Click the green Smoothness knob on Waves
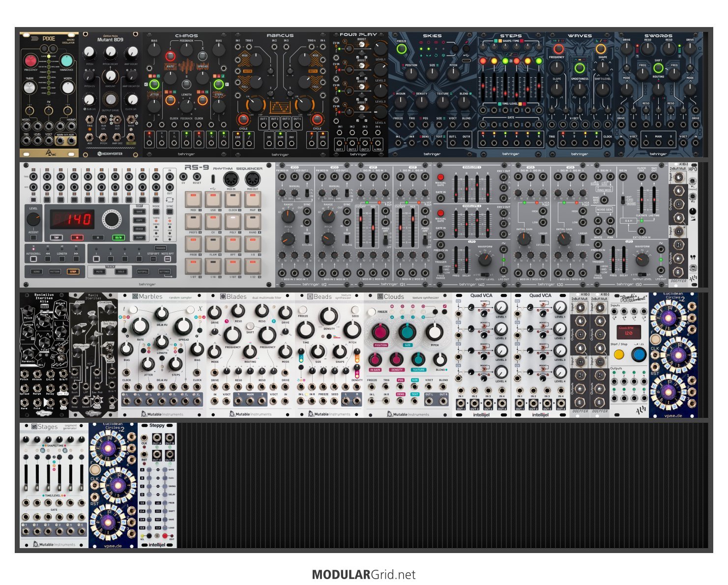728x585 pixels. pos(580,68)
